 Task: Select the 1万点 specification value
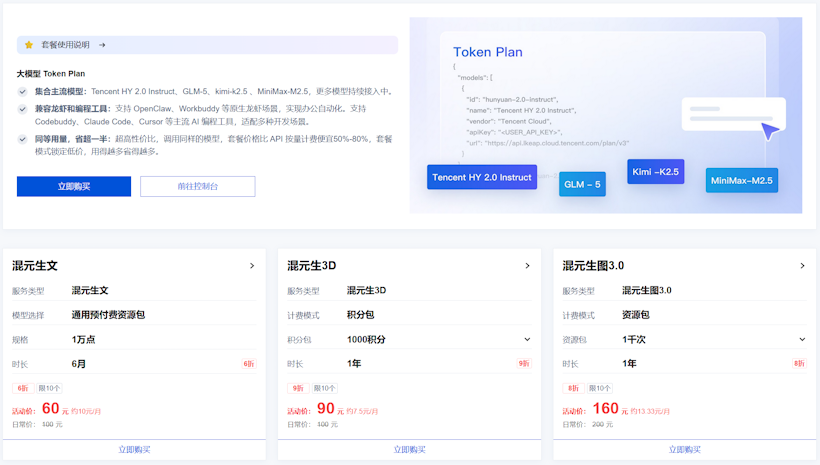point(83,339)
